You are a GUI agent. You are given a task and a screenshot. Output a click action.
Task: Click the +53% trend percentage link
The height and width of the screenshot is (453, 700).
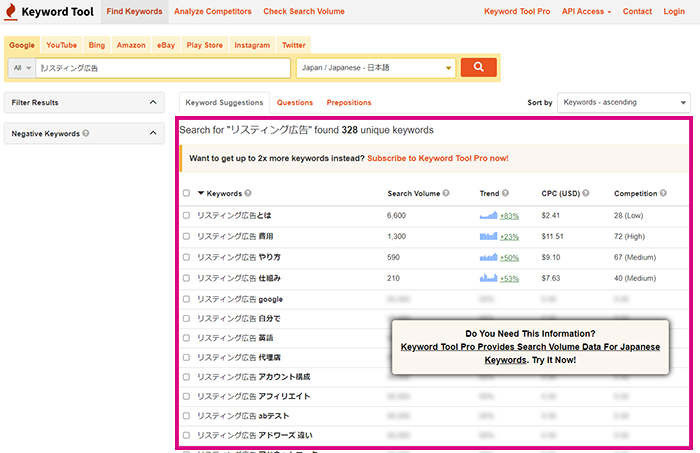tap(509, 279)
